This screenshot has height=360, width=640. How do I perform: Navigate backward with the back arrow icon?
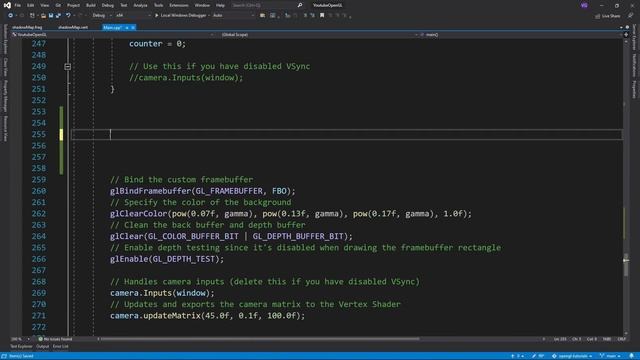coord(10,16)
